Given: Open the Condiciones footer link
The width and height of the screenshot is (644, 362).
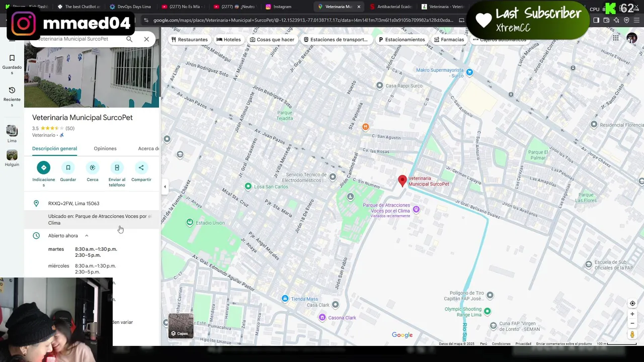Looking at the screenshot, I should (501, 344).
